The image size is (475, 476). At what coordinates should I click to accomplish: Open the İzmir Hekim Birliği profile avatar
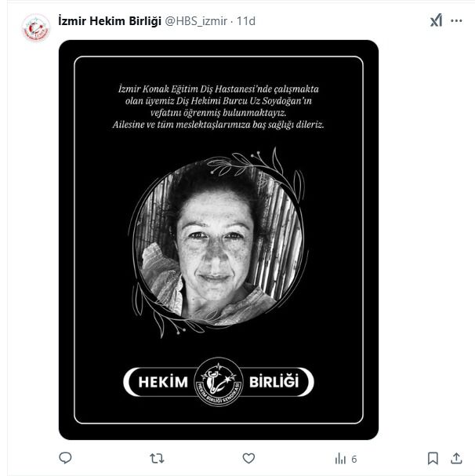point(36,27)
